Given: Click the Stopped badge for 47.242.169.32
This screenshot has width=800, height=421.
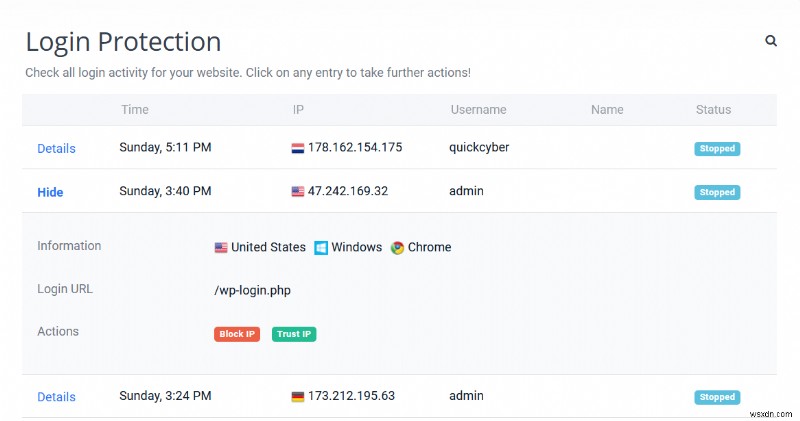Looking at the screenshot, I should tap(717, 192).
